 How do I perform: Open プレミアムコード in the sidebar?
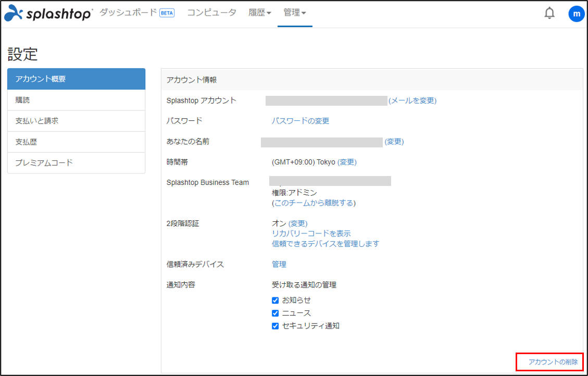(x=76, y=162)
